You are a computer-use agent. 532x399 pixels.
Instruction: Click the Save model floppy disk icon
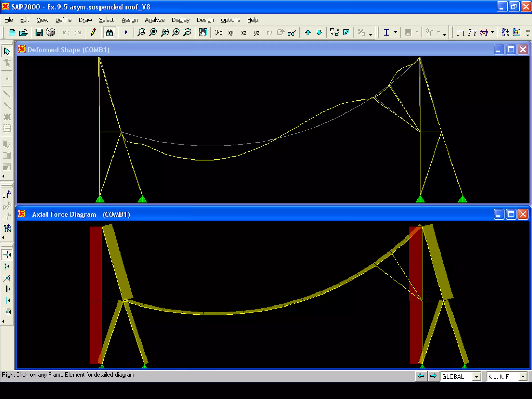(x=39, y=32)
